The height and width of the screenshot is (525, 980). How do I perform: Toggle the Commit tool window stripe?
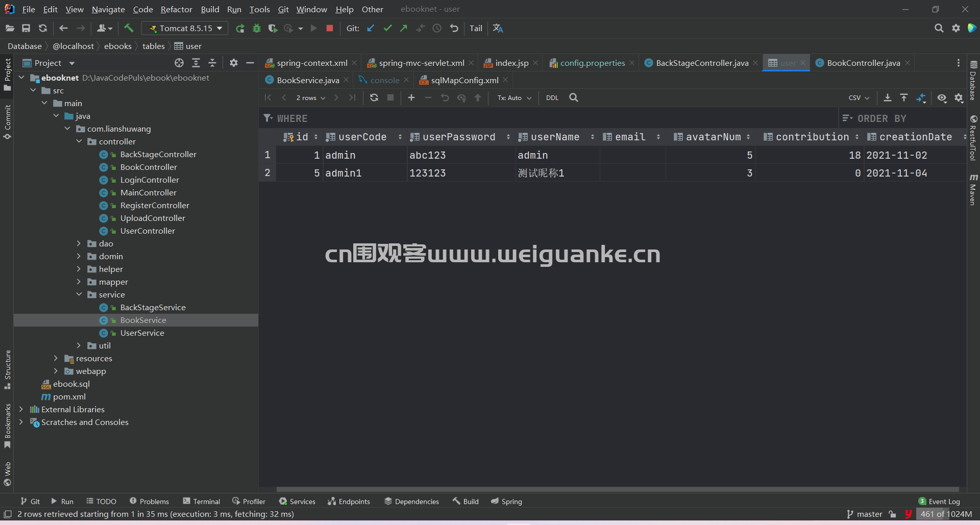pos(7,122)
